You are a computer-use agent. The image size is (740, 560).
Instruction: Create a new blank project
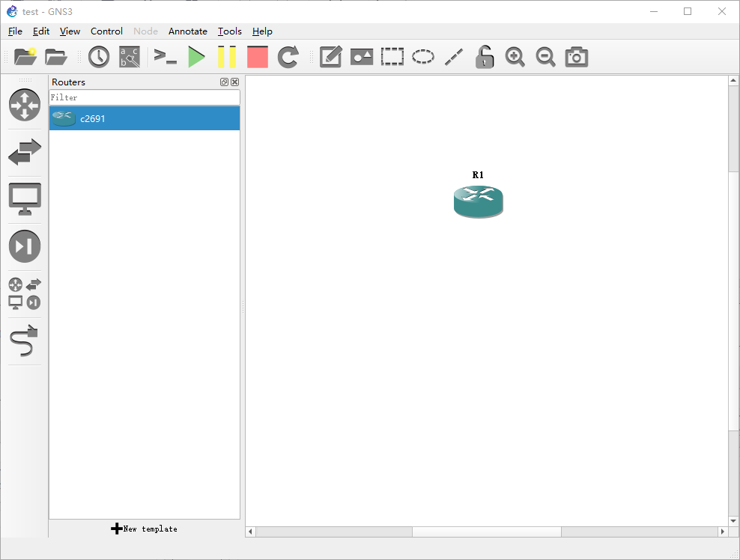tap(25, 57)
